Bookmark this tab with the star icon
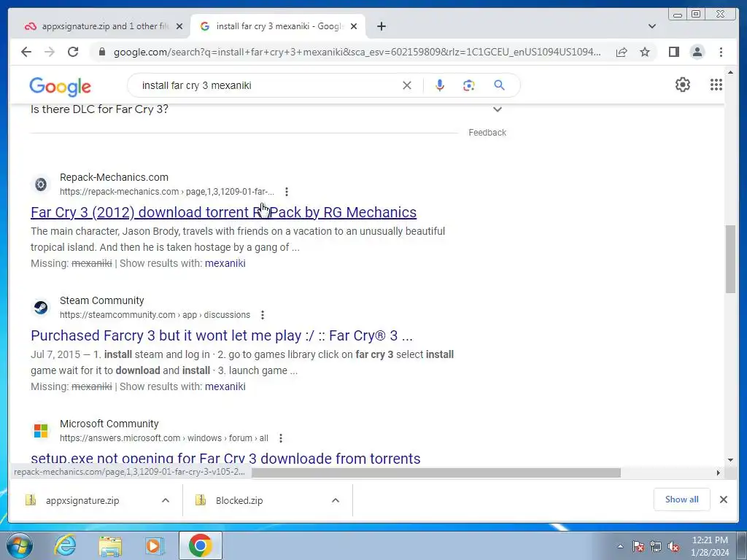The height and width of the screenshot is (560, 747). point(645,52)
